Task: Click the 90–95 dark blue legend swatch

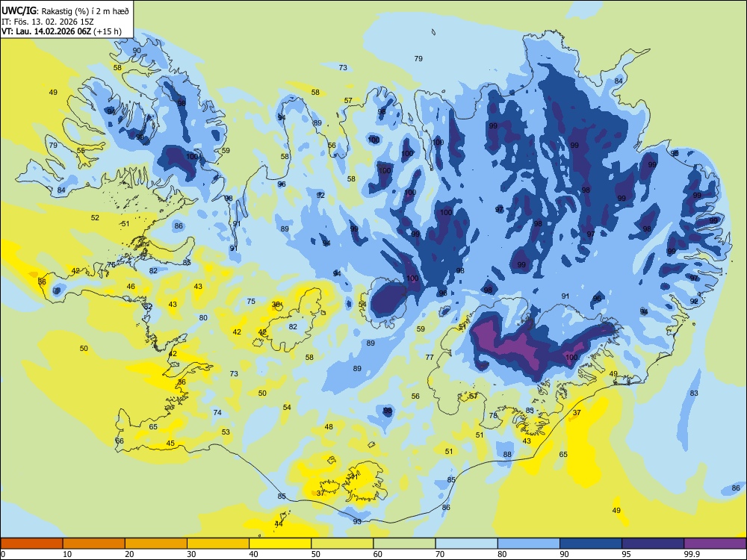Action: click(x=591, y=544)
